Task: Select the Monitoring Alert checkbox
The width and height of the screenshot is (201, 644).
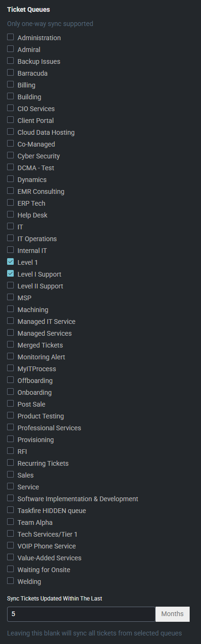Action: coord(10,356)
